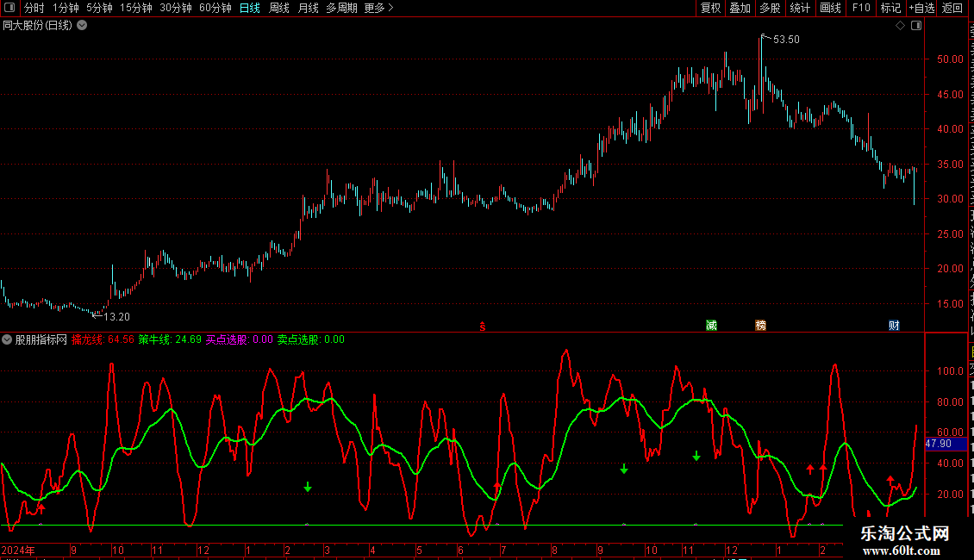This screenshot has height=560, width=974.
Task: Switch to 周线 weekly chart
Action: [279, 8]
